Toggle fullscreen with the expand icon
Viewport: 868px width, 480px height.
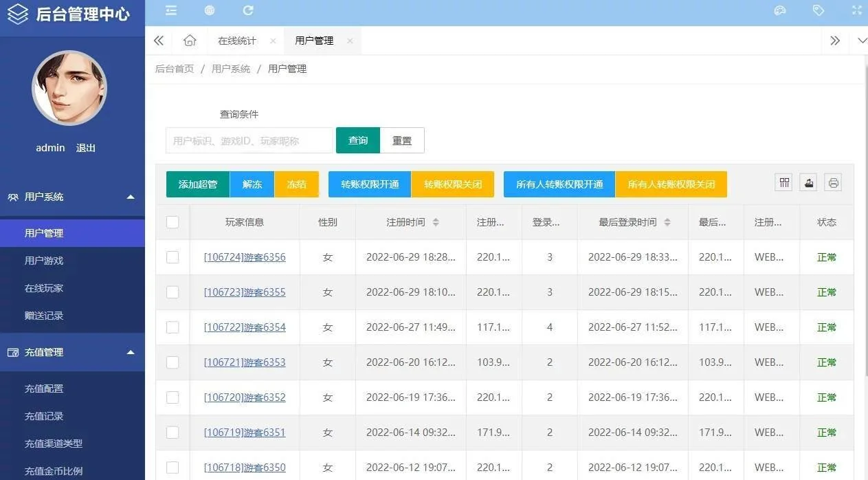pyautogui.click(x=856, y=10)
